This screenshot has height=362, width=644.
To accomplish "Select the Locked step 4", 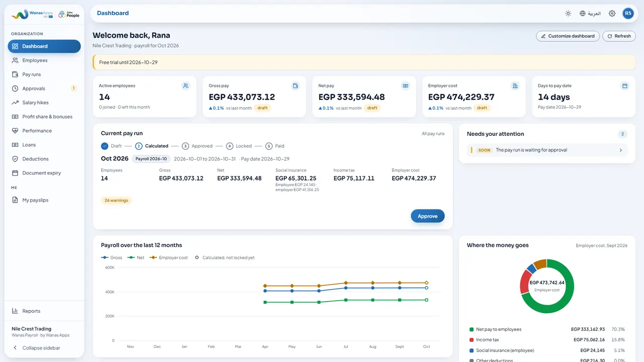I will 229,146.
